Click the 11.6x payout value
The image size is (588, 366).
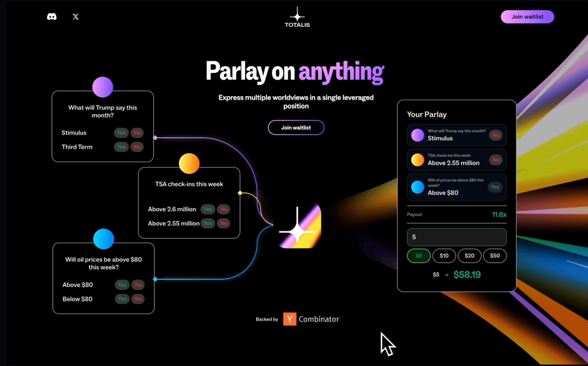pyautogui.click(x=499, y=215)
